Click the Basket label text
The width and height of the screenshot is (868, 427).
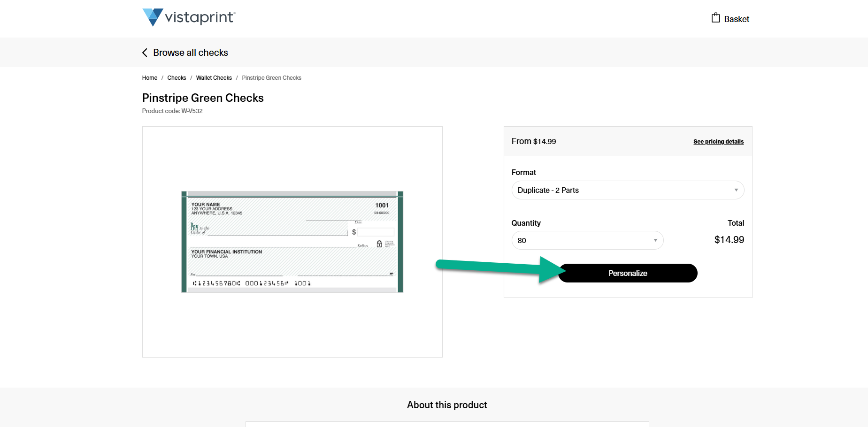tap(737, 19)
